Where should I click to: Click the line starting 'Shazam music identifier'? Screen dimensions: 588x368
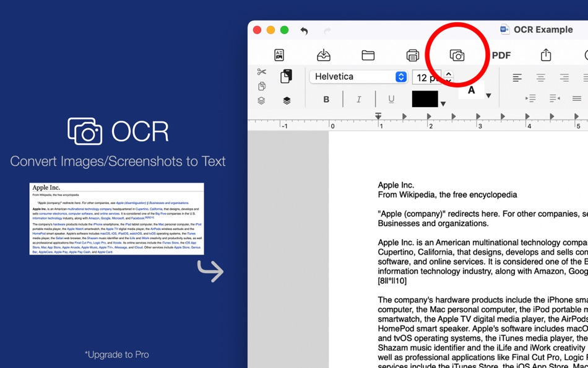click(x=483, y=348)
